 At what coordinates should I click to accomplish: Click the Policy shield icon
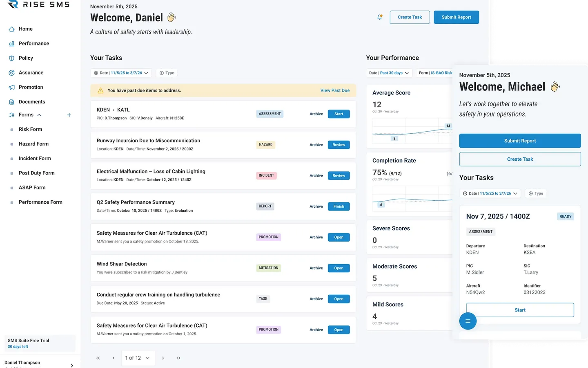pyautogui.click(x=11, y=58)
